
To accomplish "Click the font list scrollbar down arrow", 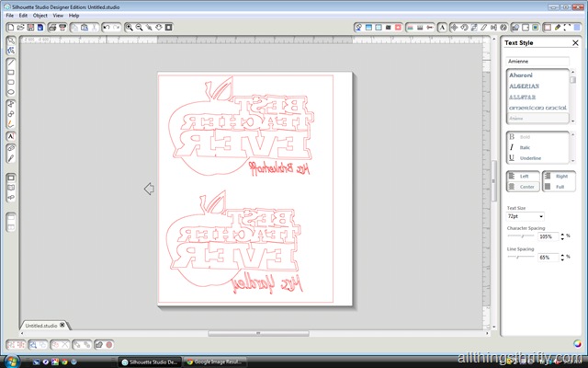I will tap(572, 121).
